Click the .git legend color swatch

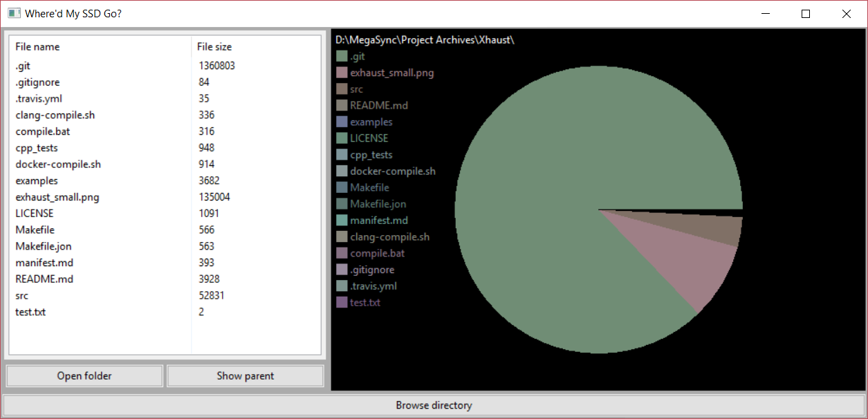[341, 56]
